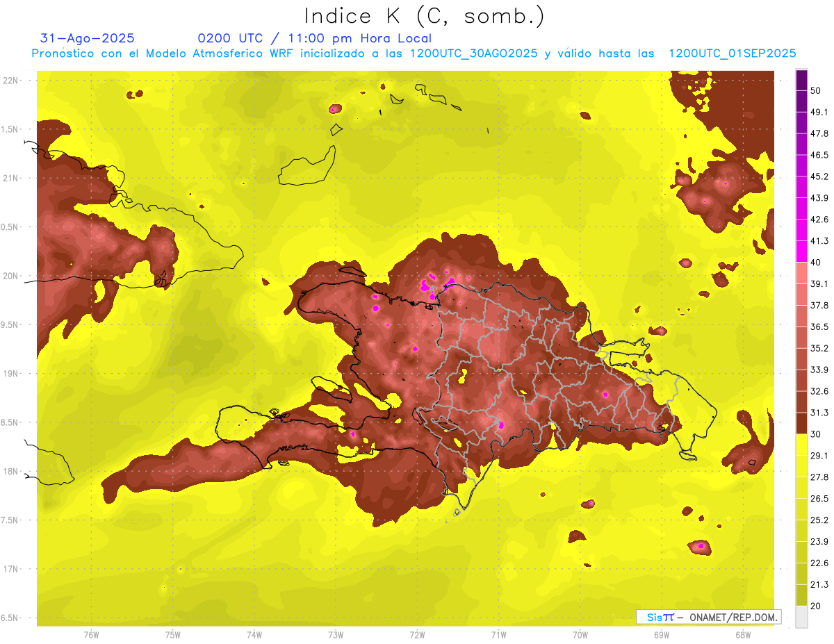Click the '47.8' color scale value

819,133
